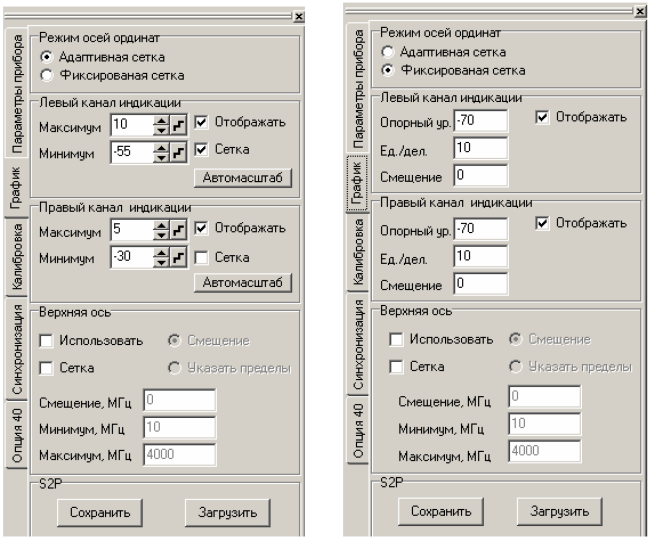Uncheck Отображать for left channel in left panel

[201, 122]
